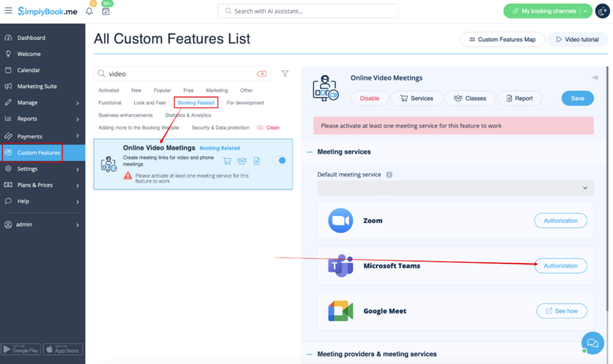Click the Online Video Meetings feature icon in panel header
This screenshot has height=364, width=613.
(325, 88)
